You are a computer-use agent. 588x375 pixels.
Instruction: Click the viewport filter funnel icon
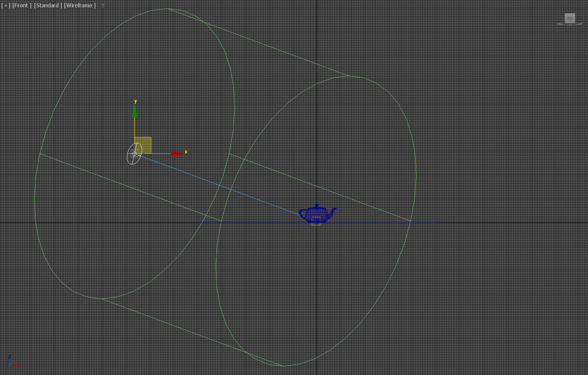tap(103, 5)
